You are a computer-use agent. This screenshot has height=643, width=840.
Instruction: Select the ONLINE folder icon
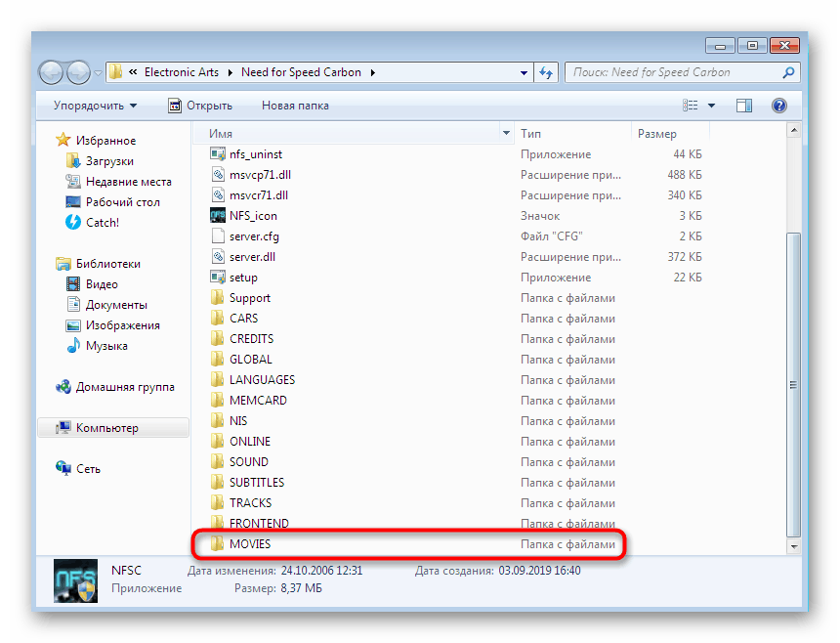click(x=217, y=441)
